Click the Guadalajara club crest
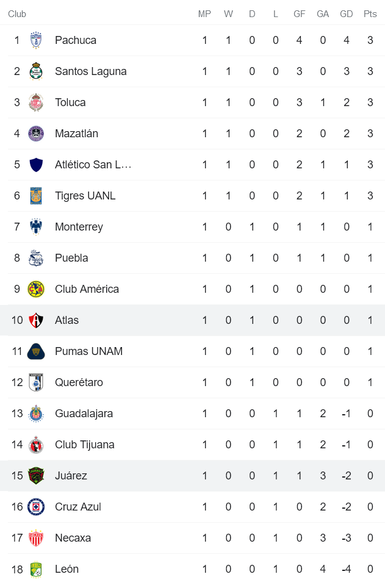The image size is (385, 588). coord(37,413)
